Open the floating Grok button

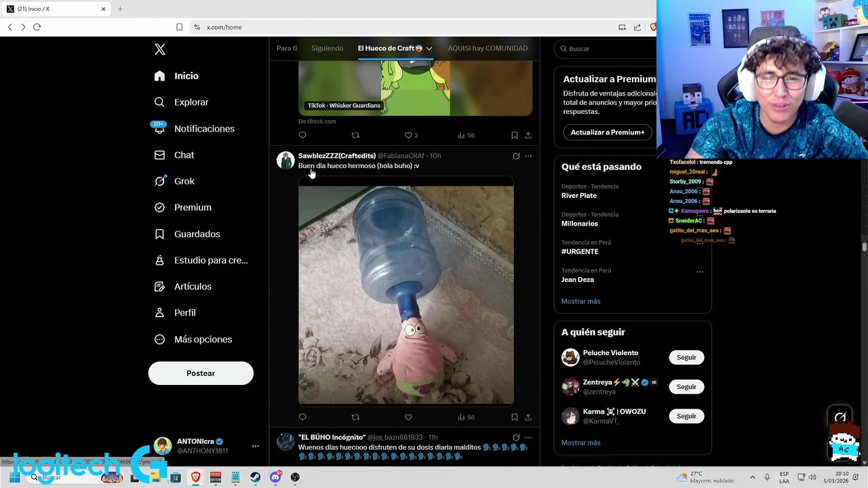[840, 418]
